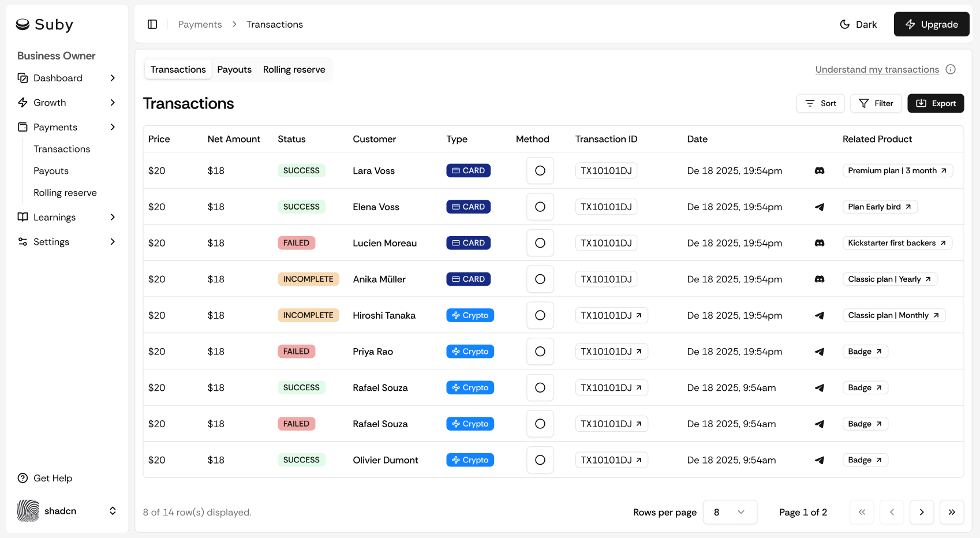Go to the last page of results
Viewport: 980px width, 538px height.
(x=951, y=512)
